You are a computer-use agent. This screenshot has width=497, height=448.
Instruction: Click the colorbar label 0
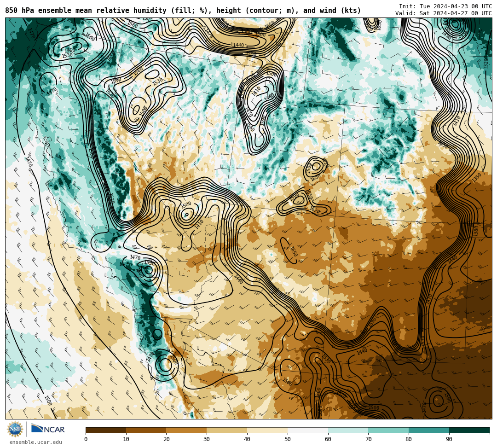[86, 439]
